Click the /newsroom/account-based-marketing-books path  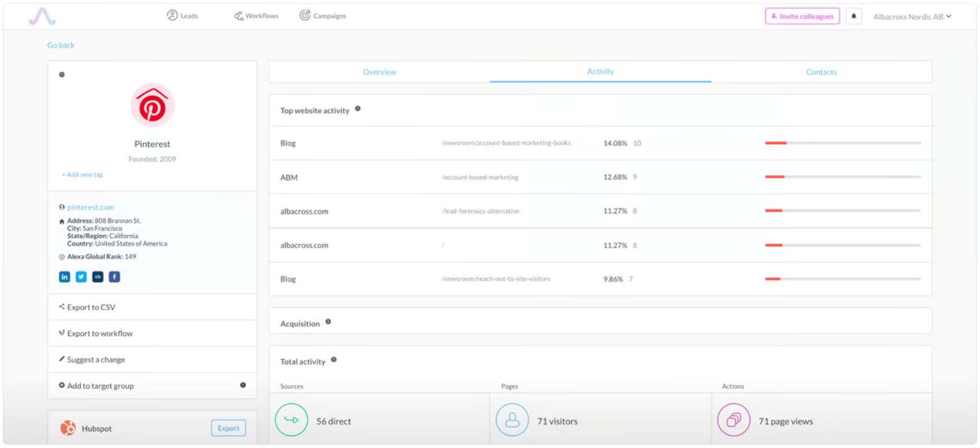(x=506, y=143)
